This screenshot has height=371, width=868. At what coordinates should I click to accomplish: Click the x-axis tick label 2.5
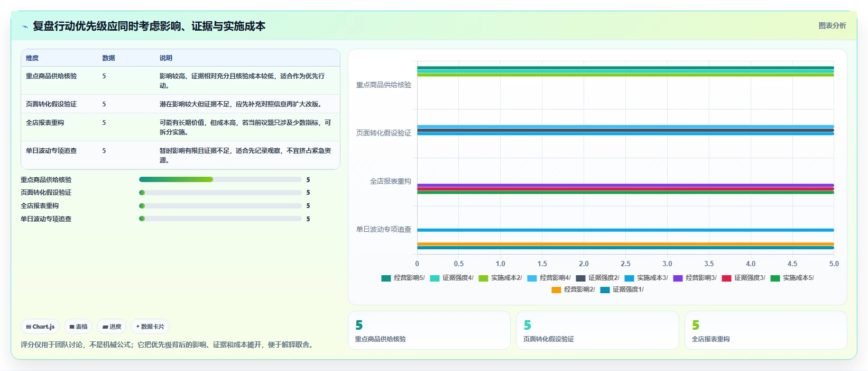625,264
